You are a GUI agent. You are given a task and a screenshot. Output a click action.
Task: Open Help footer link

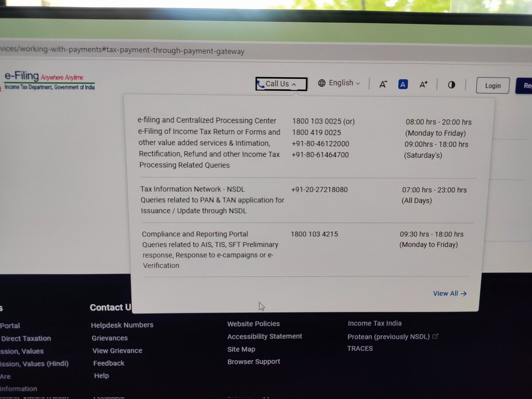(101, 376)
